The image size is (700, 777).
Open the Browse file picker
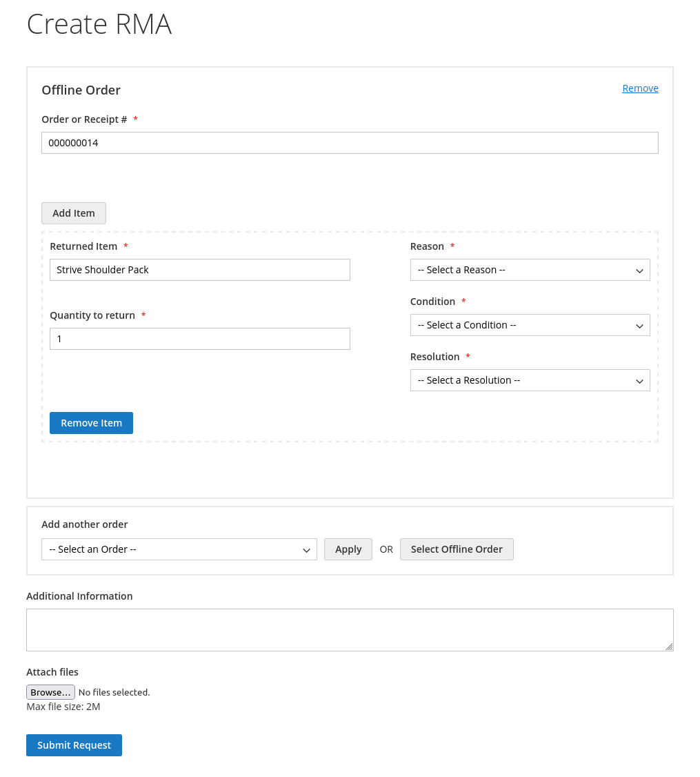[x=50, y=691]
